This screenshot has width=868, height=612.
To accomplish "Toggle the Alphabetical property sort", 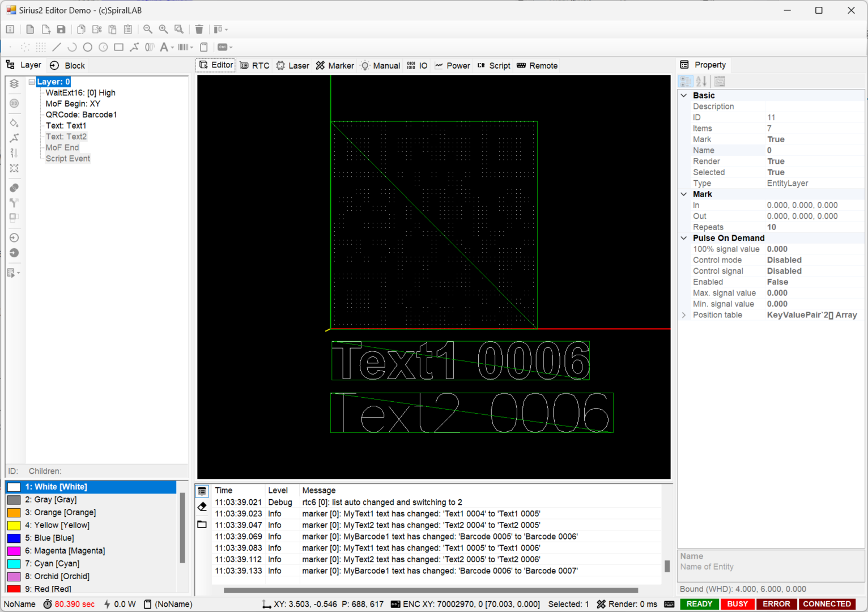I will [x=701, y=82].
